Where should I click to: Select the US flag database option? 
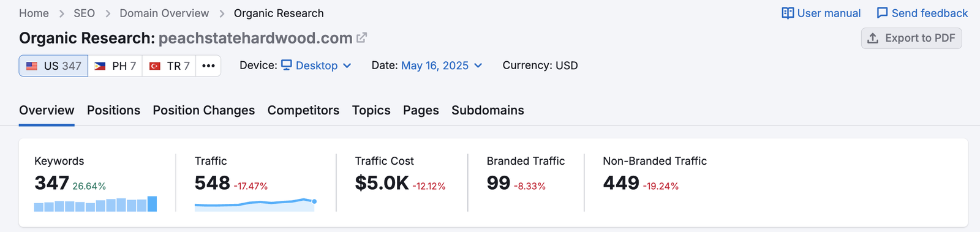tap(54, 65)
